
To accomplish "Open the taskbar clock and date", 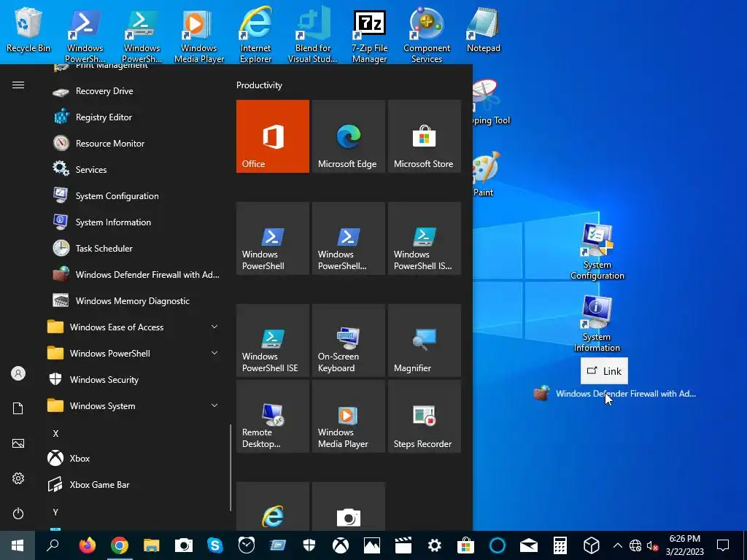I will 684,545.
